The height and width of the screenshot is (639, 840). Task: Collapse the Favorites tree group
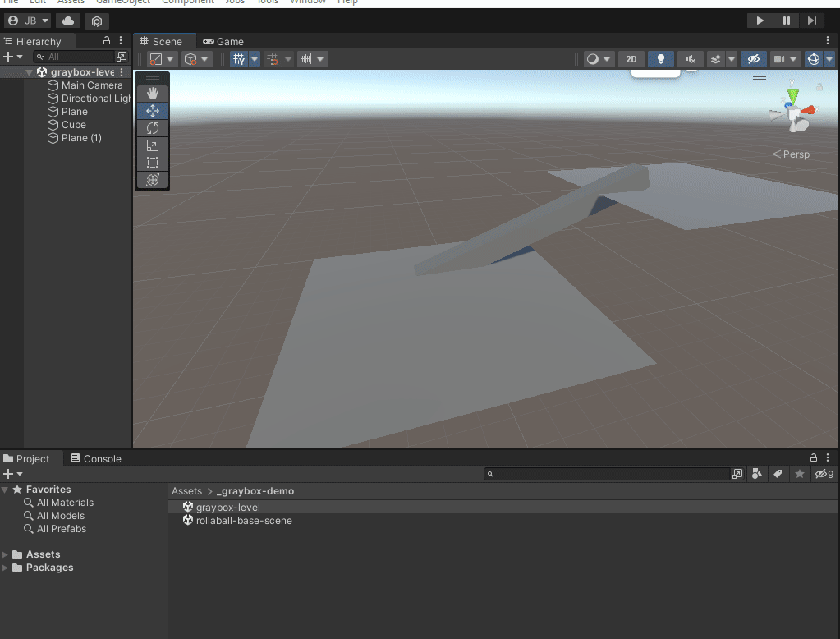[5, 490]
